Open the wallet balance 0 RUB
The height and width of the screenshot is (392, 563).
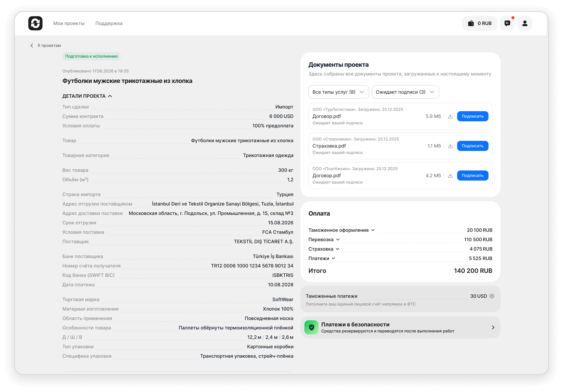479,23
